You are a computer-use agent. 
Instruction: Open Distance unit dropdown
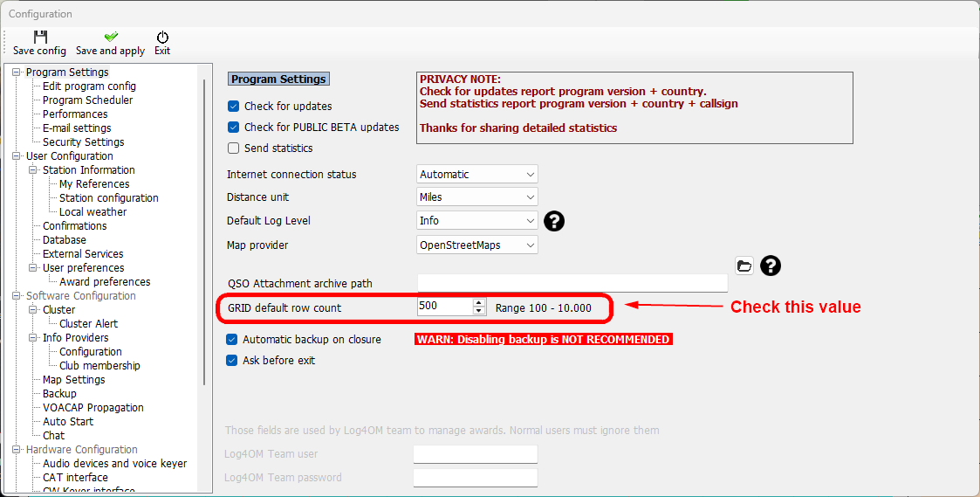coord(476,197)
